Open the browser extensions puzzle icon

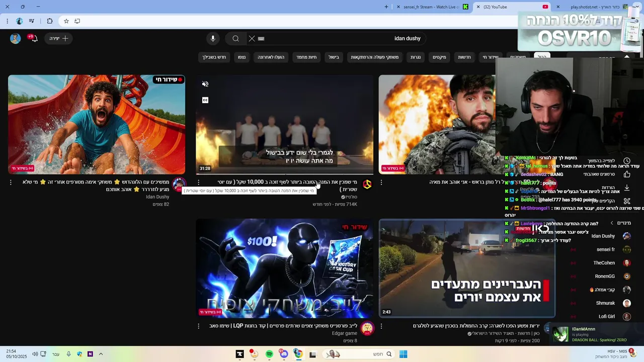[49, 21]
